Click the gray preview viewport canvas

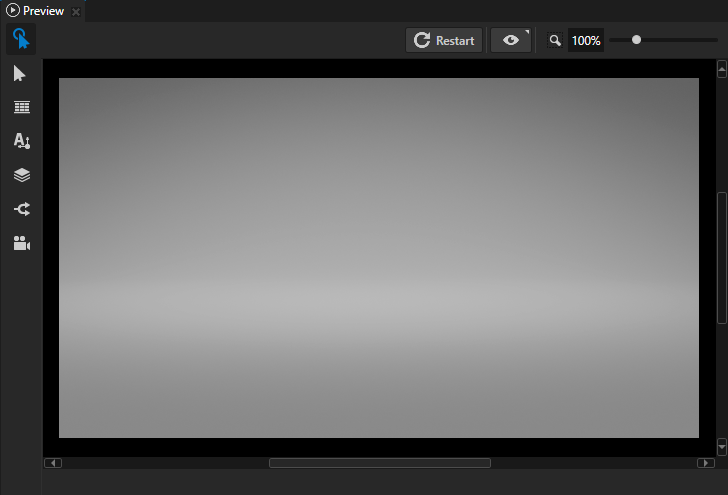[378, 258]
